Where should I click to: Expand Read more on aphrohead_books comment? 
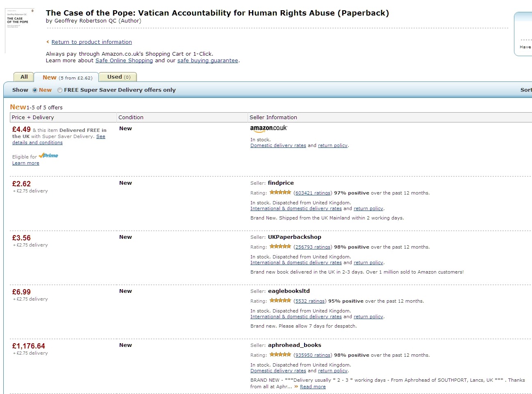[313, 387]
